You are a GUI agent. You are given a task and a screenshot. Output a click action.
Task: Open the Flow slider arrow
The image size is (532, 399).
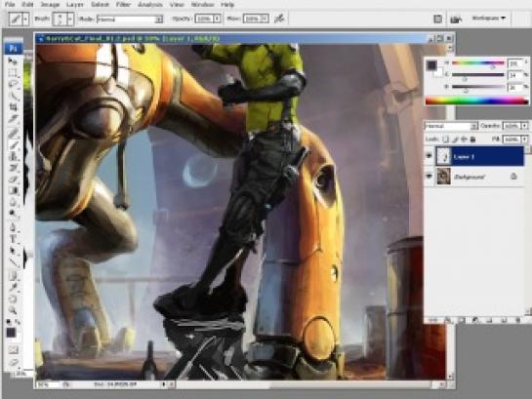pyautogui.click(x=266, y=19)
